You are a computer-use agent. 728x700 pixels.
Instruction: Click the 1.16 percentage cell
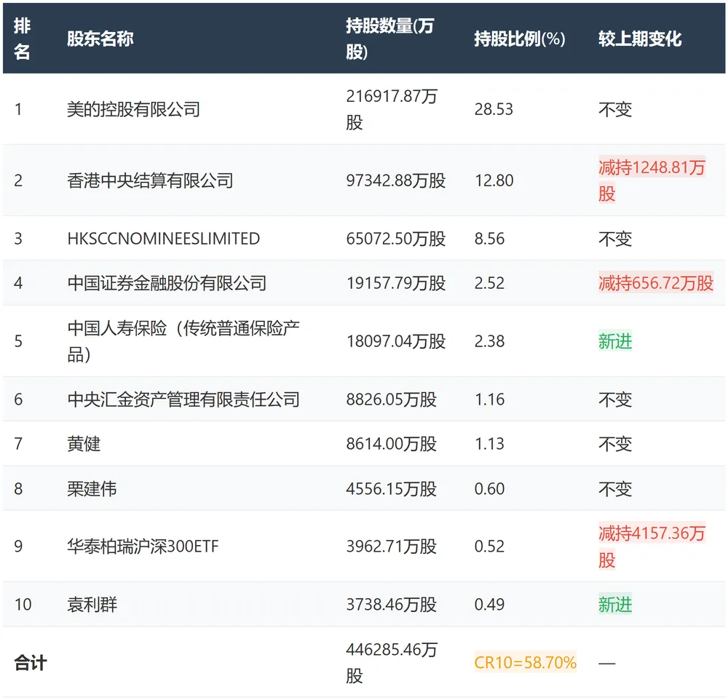[x=489, y=399]
